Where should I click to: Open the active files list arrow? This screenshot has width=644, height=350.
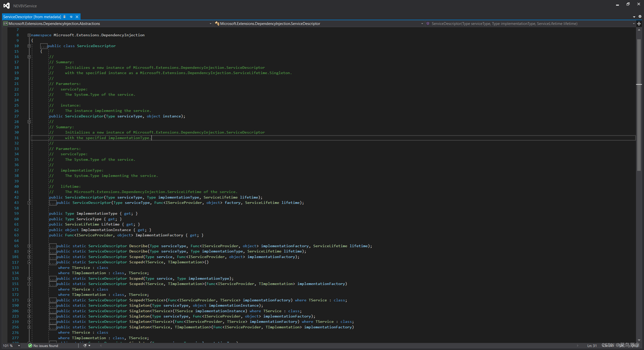(x=634, y=17)
